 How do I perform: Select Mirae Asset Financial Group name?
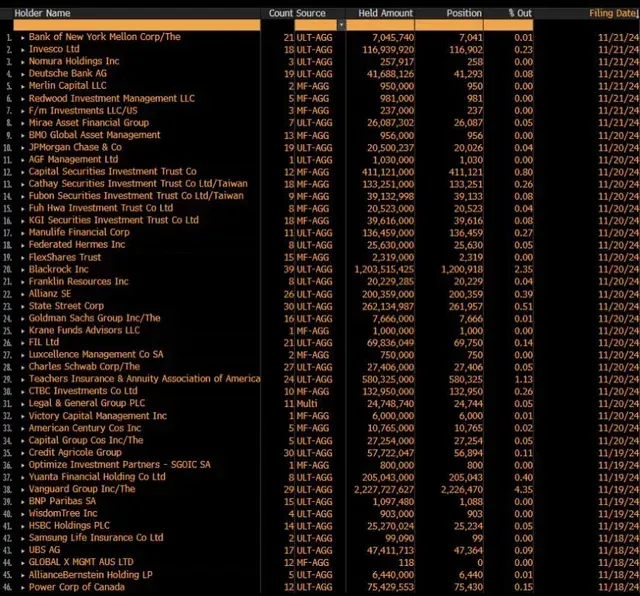click(x=89, y=123)
